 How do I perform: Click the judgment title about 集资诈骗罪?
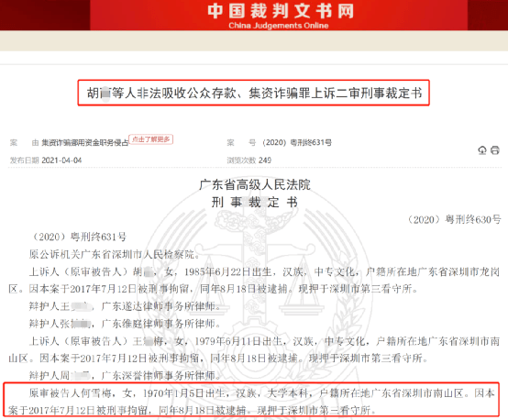pos(254,93)
